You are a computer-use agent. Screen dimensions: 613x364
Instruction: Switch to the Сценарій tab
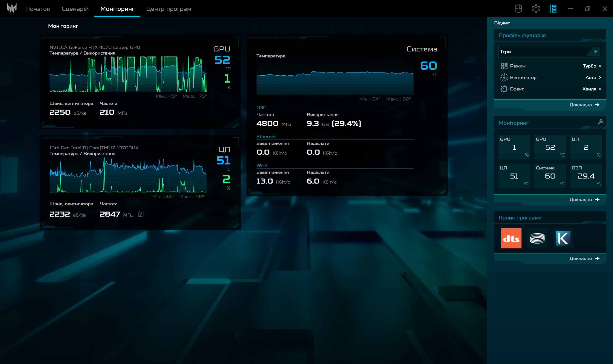click(x=75, y=9)
